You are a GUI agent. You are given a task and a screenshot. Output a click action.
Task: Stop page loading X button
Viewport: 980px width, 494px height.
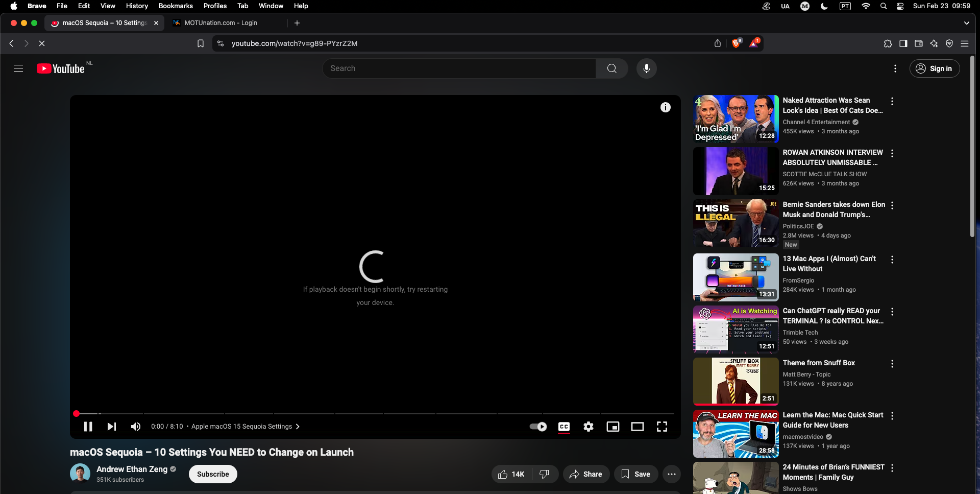(42, 43)
